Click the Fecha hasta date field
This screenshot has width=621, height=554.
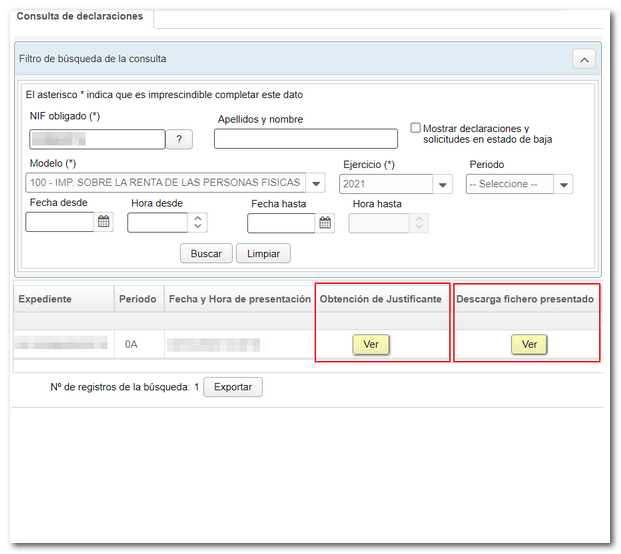coord(281,223)
